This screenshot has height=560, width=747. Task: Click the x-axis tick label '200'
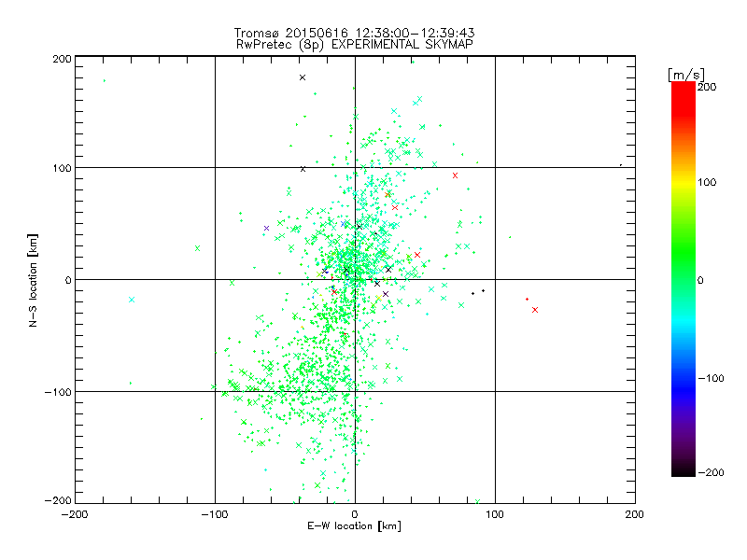635,514
